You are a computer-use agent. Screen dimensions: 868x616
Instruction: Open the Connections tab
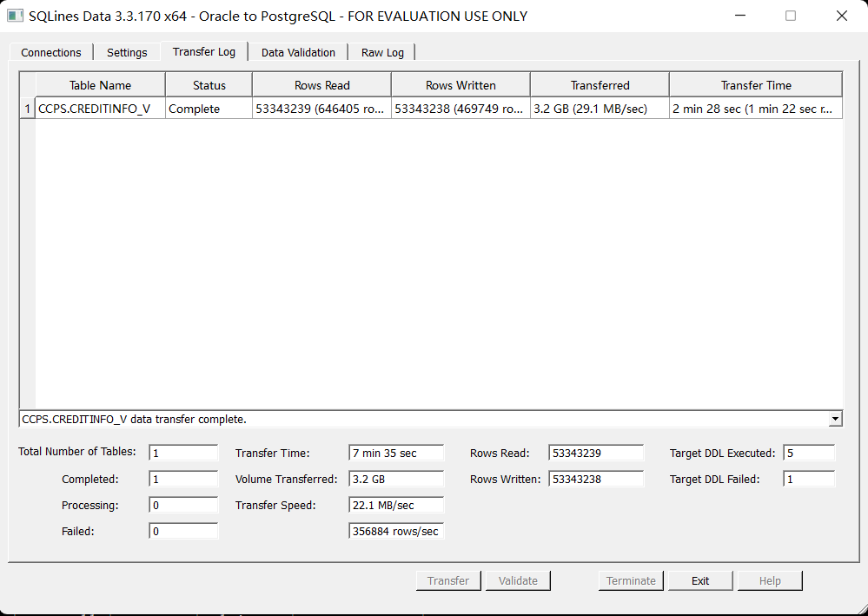click(51, 53)
